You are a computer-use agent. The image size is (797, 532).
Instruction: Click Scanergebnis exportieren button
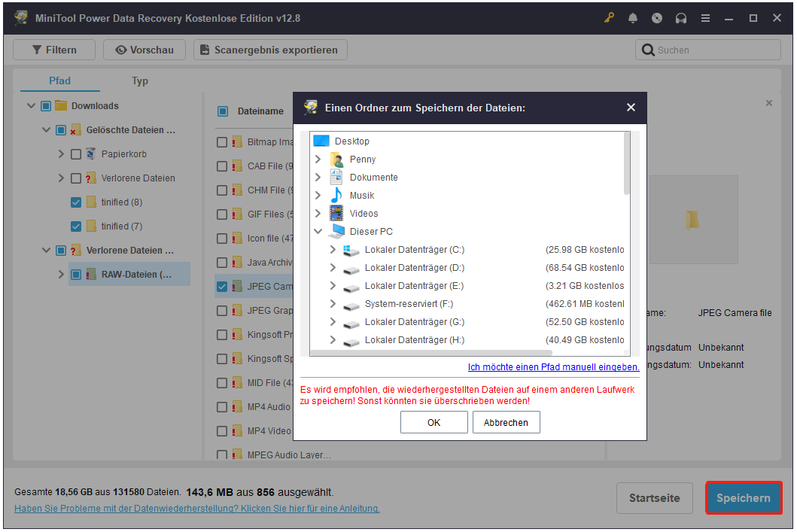point(270,50)
